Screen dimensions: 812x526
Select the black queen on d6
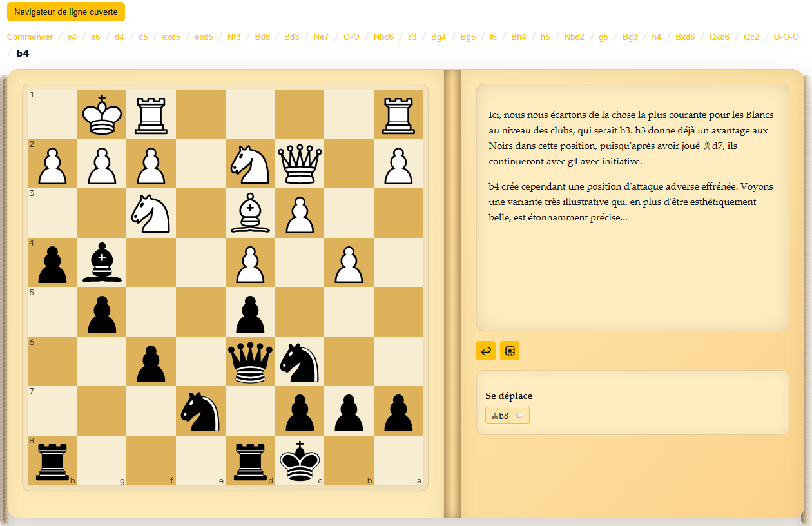click(250, 362)
